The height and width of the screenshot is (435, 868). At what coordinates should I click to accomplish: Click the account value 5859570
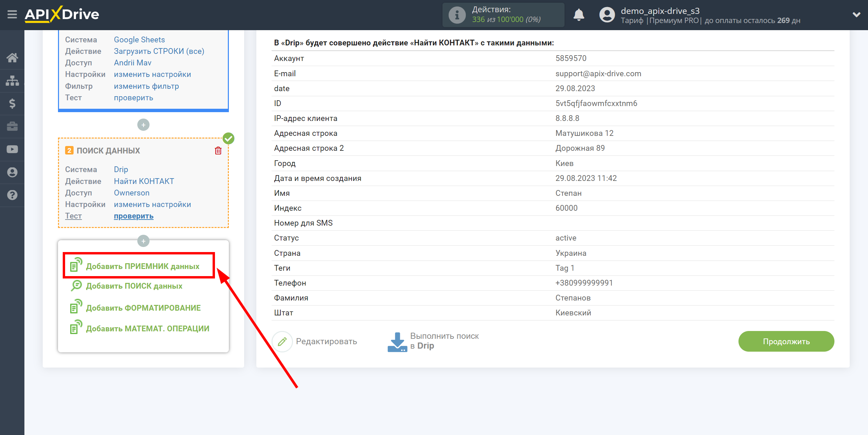pyautogui.click(x=571, y=58)
